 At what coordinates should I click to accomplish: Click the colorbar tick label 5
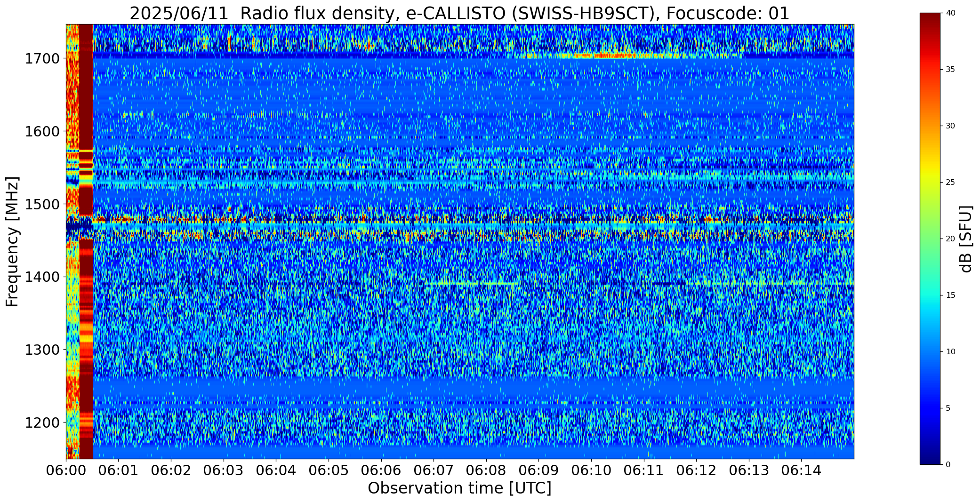(x=948, y=408)
